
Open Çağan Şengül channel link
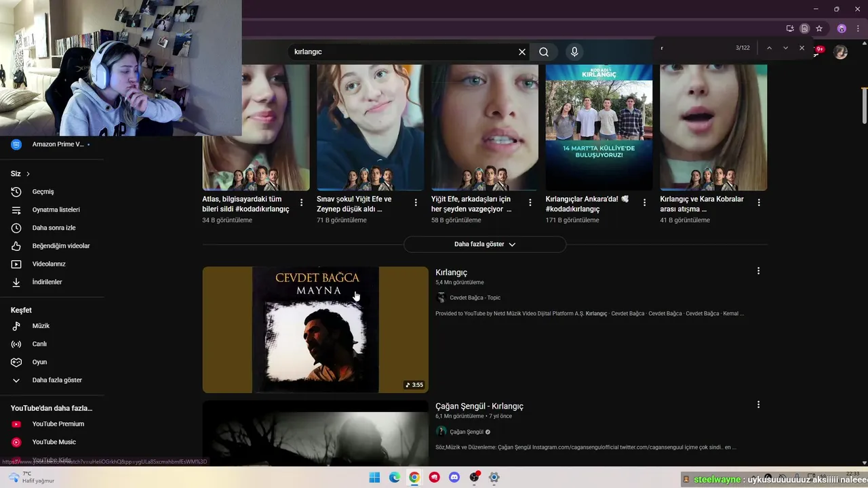coord(467,432)
